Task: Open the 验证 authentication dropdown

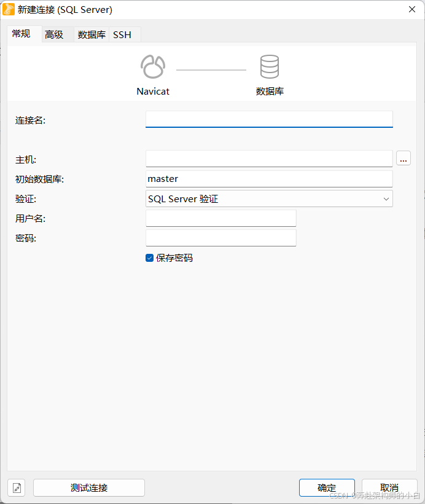Action: pyautogui.click(x=269, y=199)
